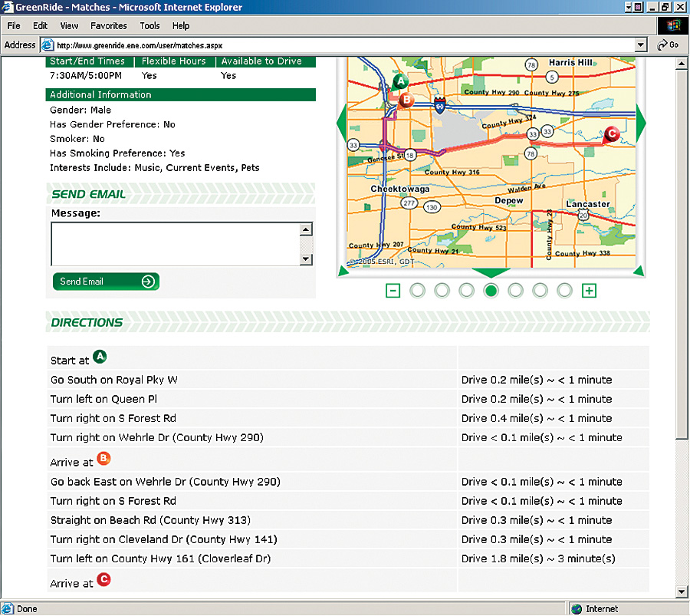Click the Internet Explorer page icon in the address bar
Screen dimensions: 690x616
pyautogui.click(x=47, y=45)
